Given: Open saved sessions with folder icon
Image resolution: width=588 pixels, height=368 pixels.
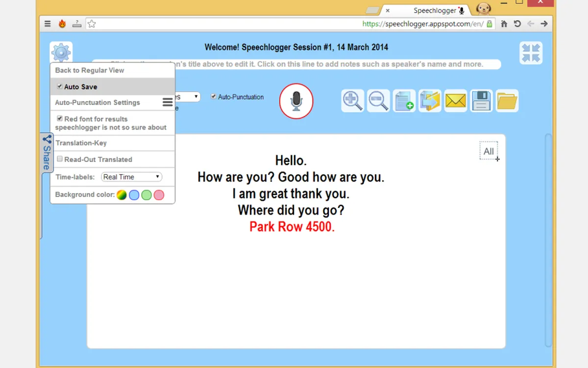Looking at the screenshot, I should [x=507, y=101].
